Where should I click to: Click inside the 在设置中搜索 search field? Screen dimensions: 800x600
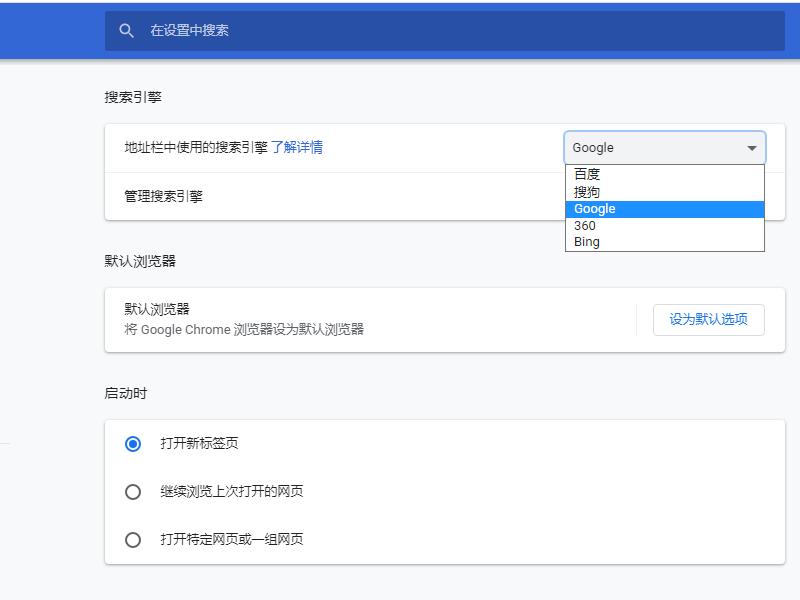coord(250,30)
